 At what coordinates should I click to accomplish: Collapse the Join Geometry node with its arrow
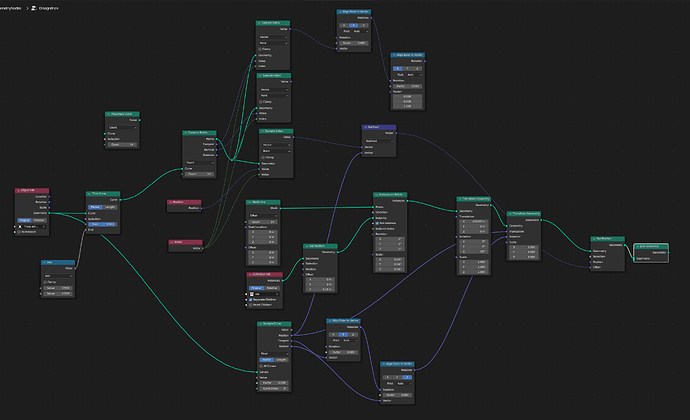(x=637, y=247)
